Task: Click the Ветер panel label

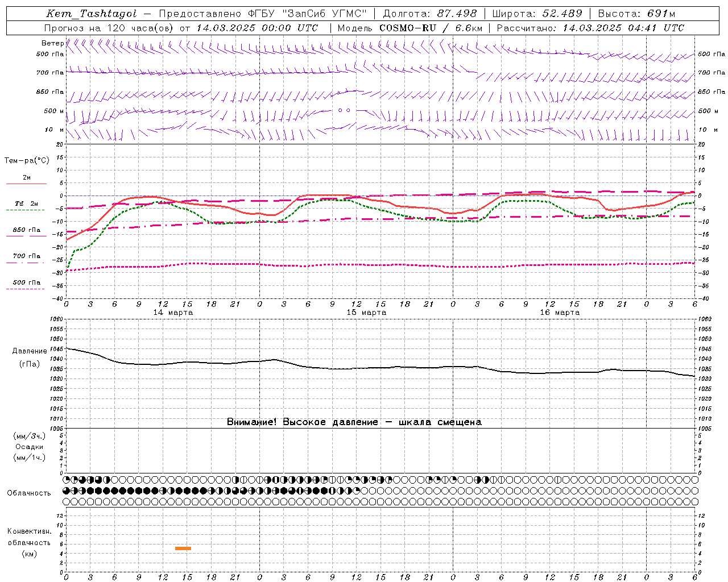Action: (x=52, y=43)
